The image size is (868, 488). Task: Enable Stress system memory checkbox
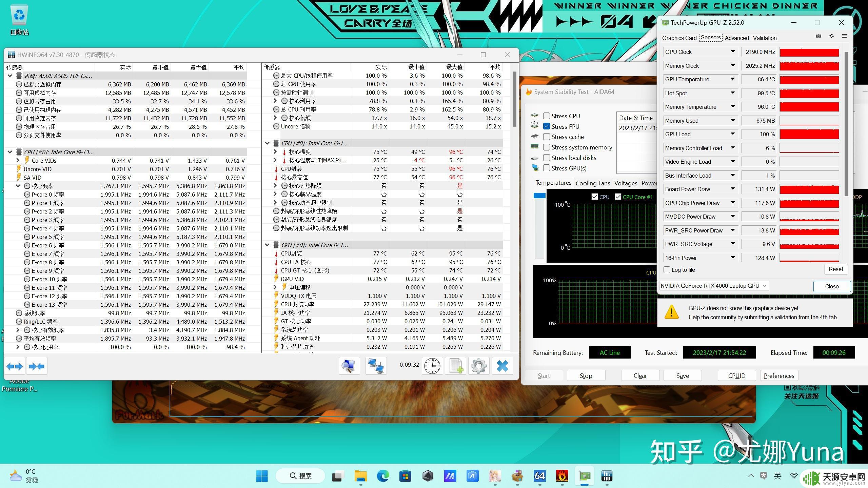546,147
